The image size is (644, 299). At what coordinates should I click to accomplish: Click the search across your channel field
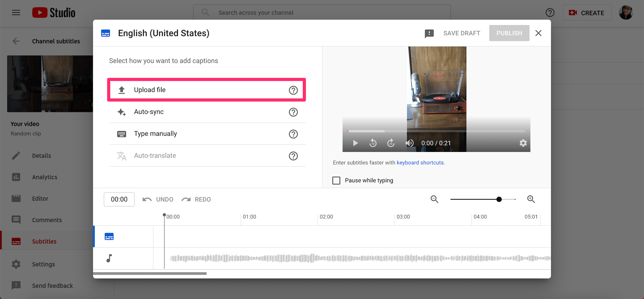click(x=322, y=12)
